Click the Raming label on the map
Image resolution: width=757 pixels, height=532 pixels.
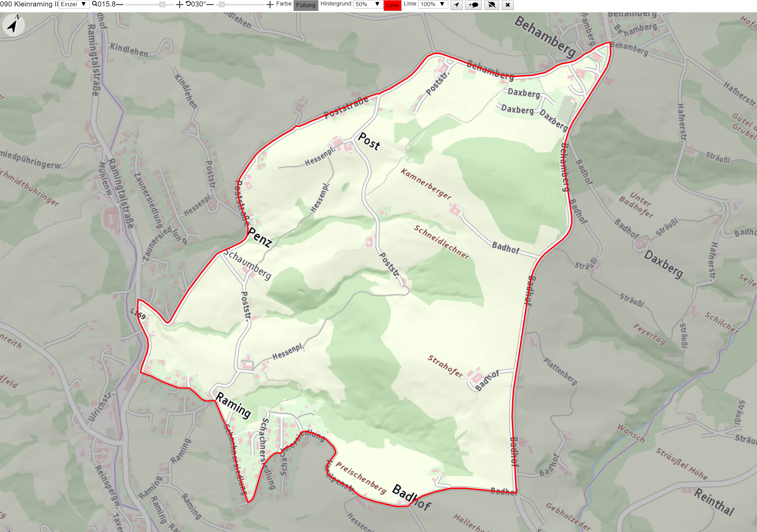(x=234, y=405)
